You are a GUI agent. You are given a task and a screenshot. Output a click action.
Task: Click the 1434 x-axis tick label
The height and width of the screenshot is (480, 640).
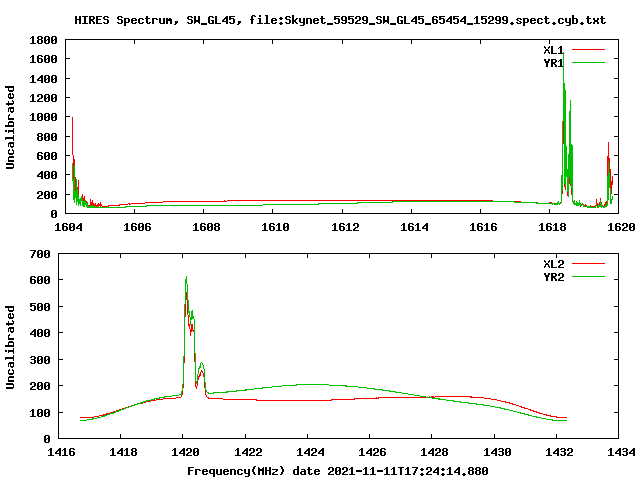pos(621,452)
